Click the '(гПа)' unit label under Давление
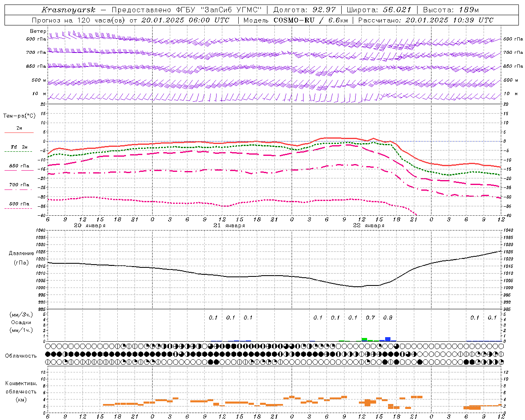525x420 pixels. point(21,263)
